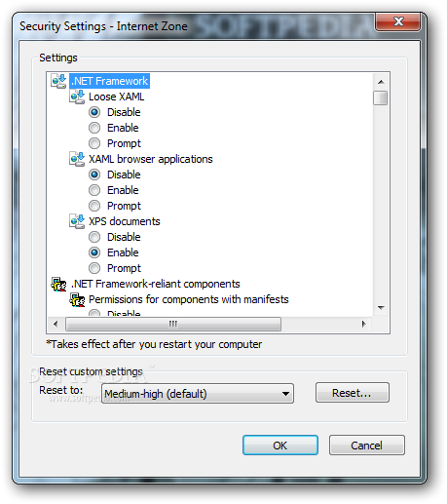This screenshot has width=447, height=504.
Task: Click the Cancel button
Action: click(x=367, y=446)
